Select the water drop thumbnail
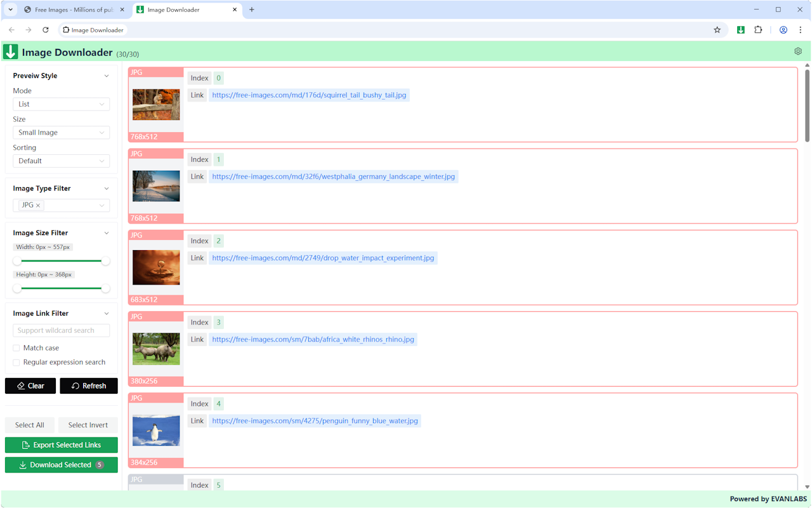 pyautogui.click(x=156, y=267)
